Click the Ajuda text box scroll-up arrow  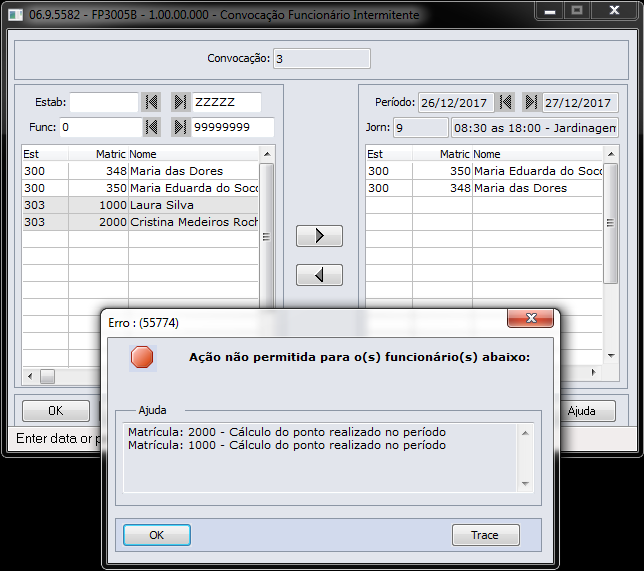click(525, 433)
